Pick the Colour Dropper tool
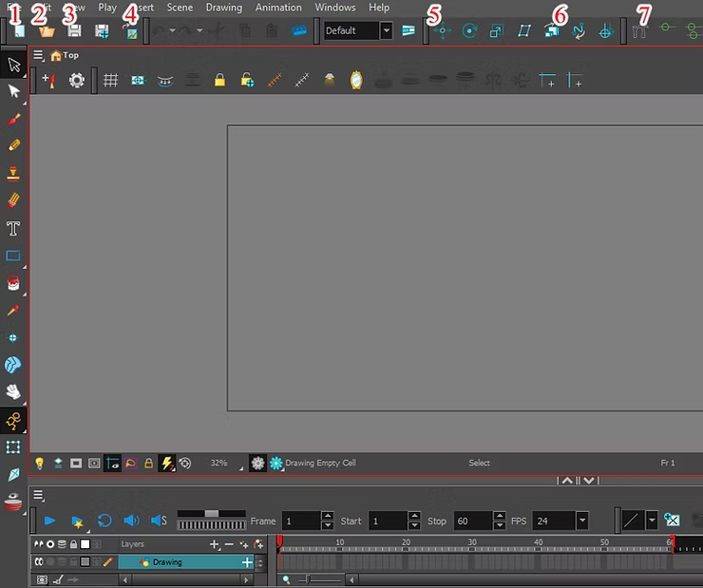The image size is (703, 588). [x=13, y=310]
